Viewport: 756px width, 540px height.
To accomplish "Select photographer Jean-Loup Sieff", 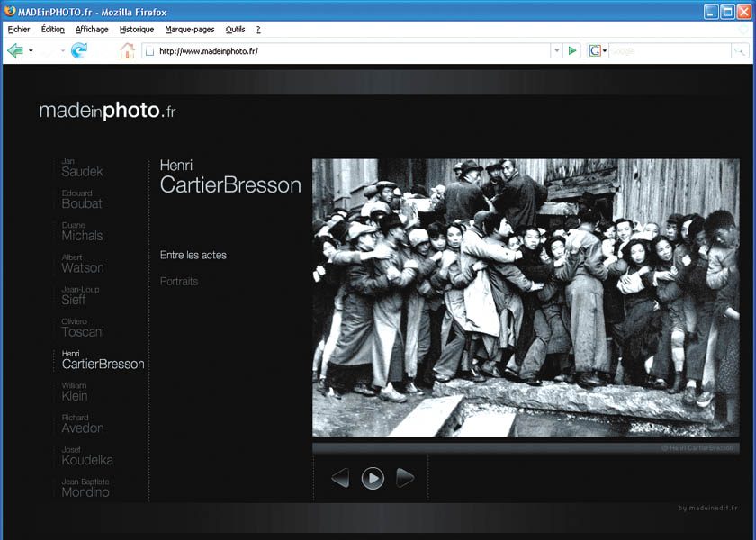I will [80, 295].
